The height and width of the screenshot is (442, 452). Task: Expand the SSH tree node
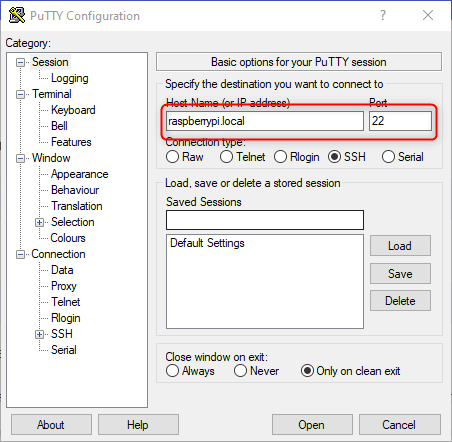(39, 334)
